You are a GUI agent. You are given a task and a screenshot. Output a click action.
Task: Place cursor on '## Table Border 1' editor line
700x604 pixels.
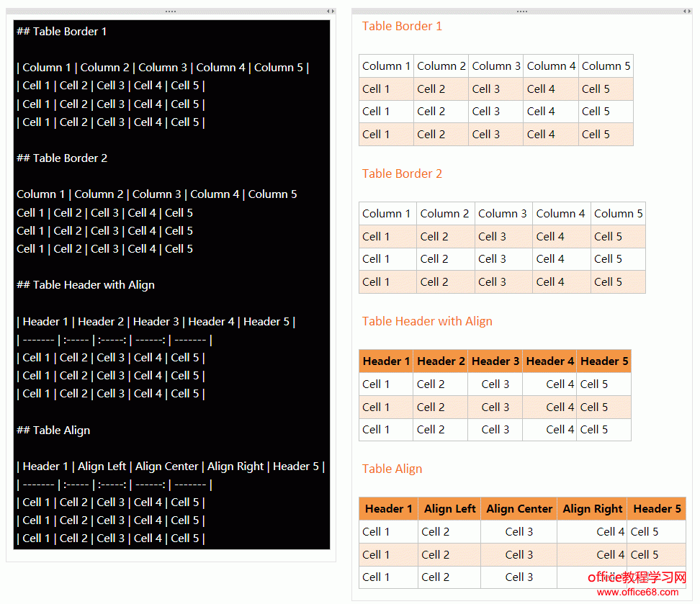point(62,32)
